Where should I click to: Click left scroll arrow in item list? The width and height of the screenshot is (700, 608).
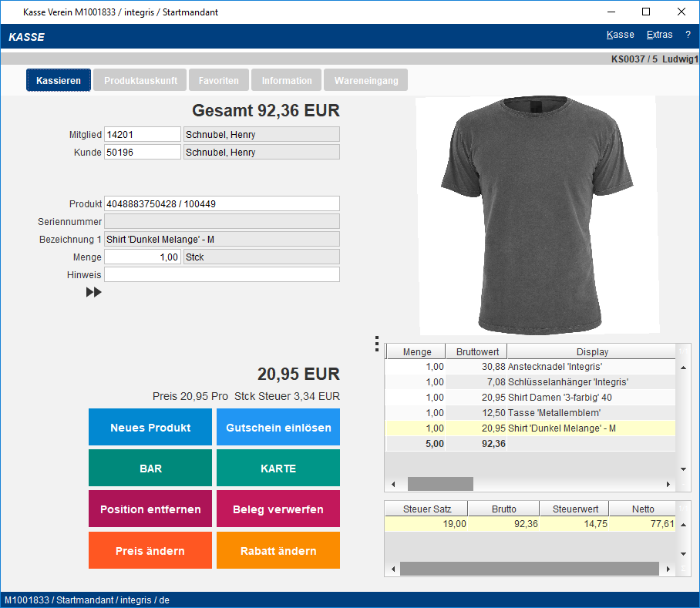pos(393,484)
